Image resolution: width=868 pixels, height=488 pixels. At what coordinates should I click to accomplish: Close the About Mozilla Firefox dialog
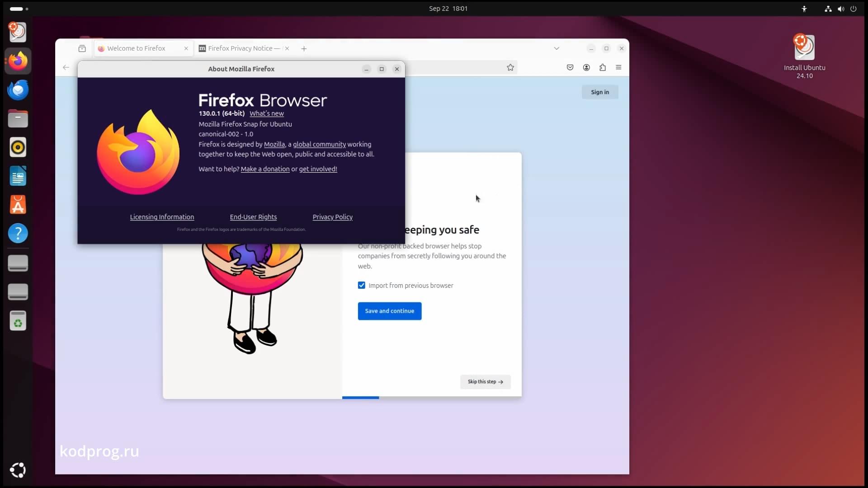(397, 69)
